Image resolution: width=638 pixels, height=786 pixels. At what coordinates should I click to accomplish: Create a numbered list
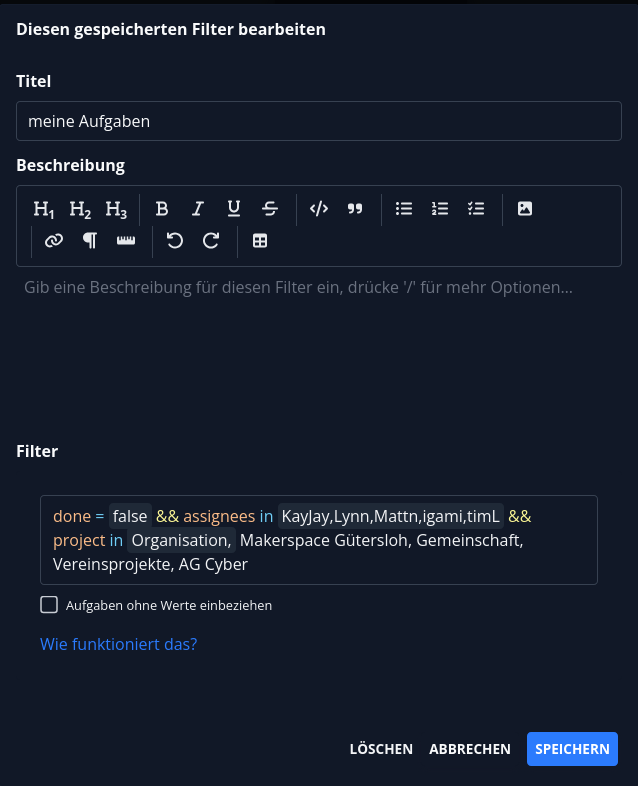point(440,209)
